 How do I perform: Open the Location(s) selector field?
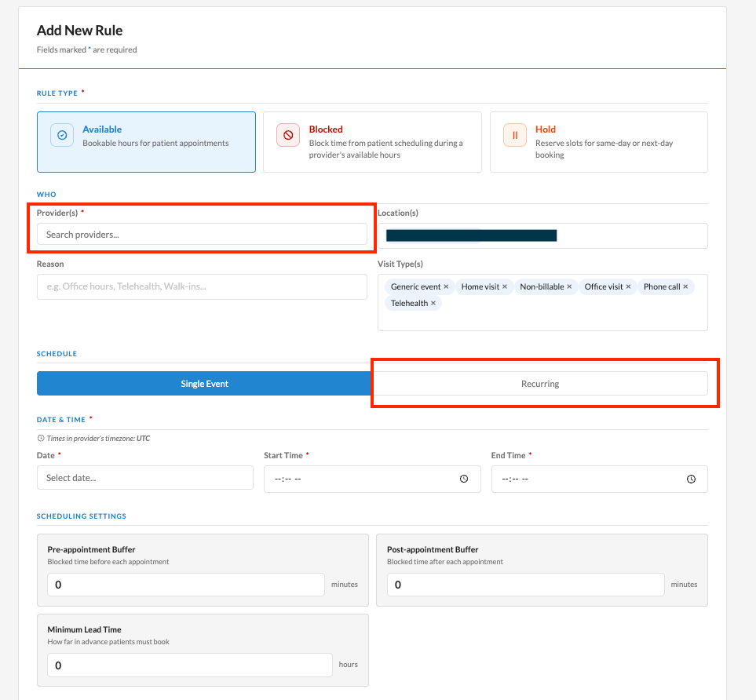click(542, 235)
